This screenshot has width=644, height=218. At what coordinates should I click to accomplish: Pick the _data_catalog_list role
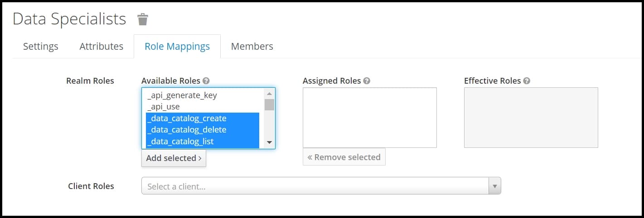tap(203, 142)
